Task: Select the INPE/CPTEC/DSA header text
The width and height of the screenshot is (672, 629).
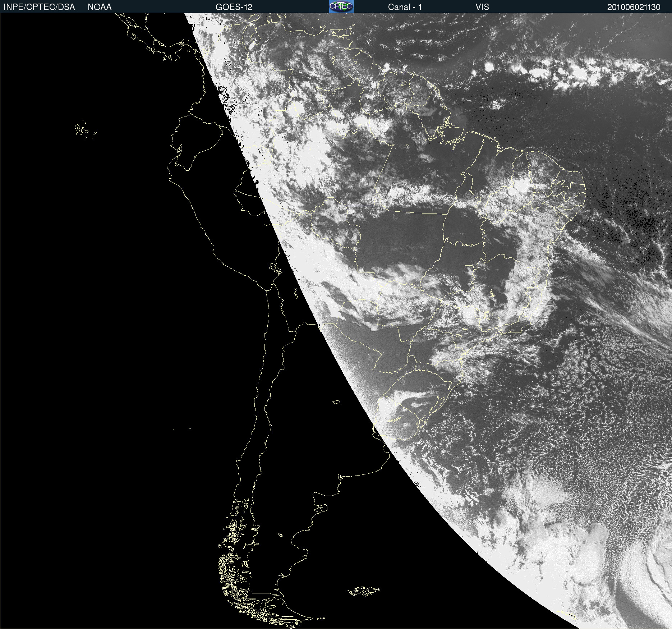Action: click(x=39, y=7)
